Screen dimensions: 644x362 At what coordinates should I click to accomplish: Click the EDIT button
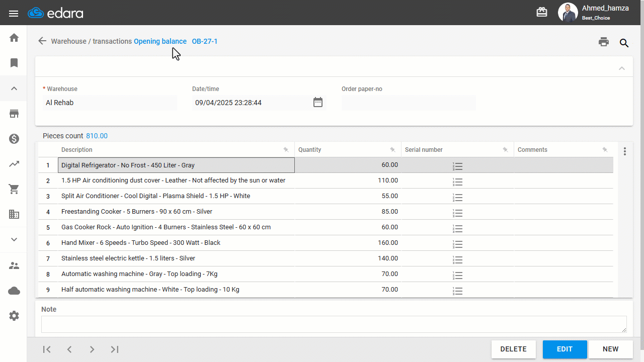565,349
